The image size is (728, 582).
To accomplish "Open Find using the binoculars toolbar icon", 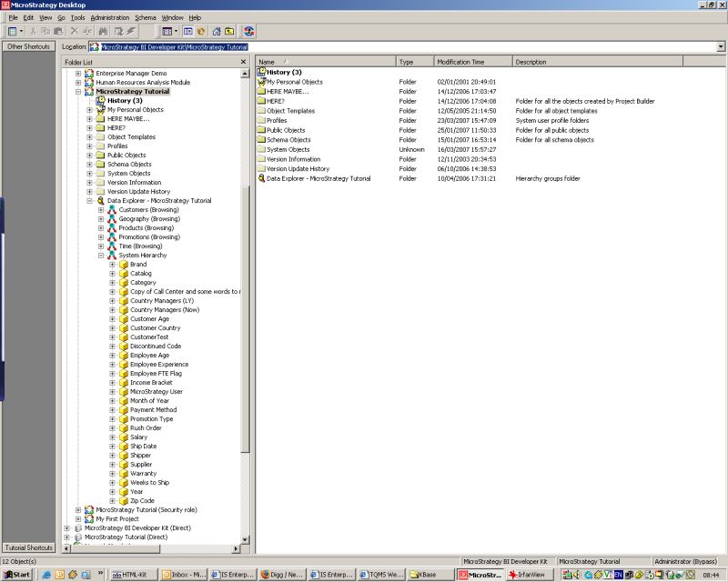I will 102,30.
